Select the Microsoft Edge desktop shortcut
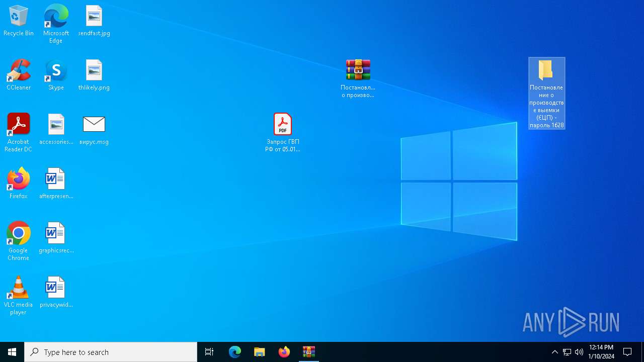Viewport: 644px width, 362px height. pyautogui.click(x=56, y=24)
